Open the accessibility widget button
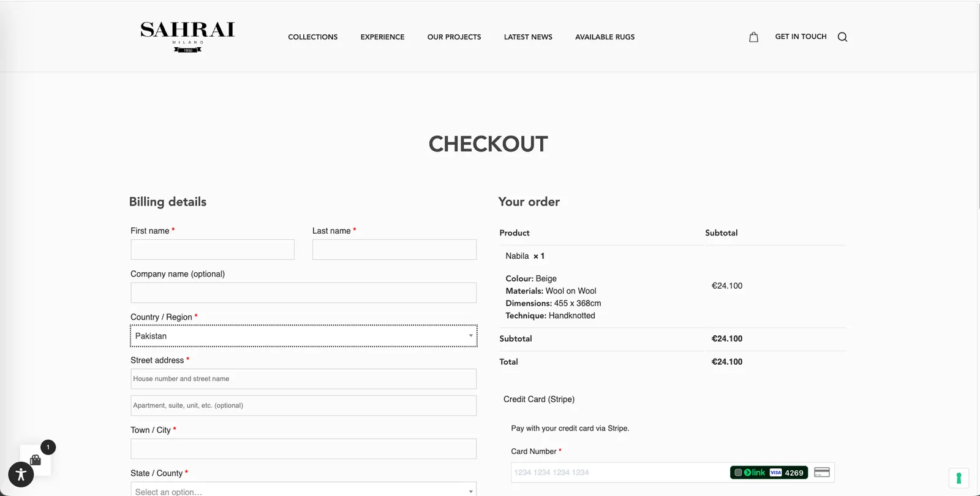 click(x=21, y=474)
